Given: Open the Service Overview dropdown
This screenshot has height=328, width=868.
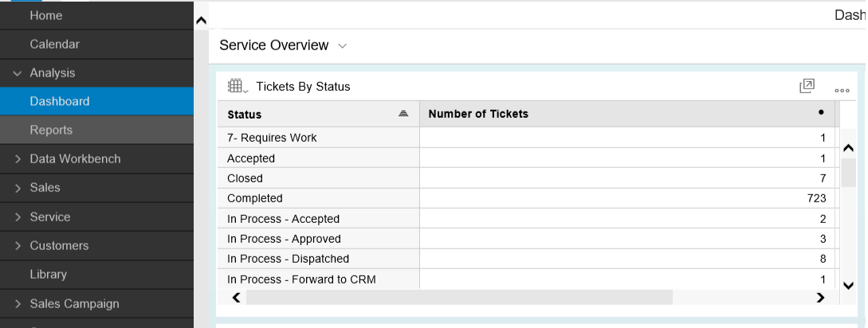Looking at the screenshot, I should (x=342, y=46).
